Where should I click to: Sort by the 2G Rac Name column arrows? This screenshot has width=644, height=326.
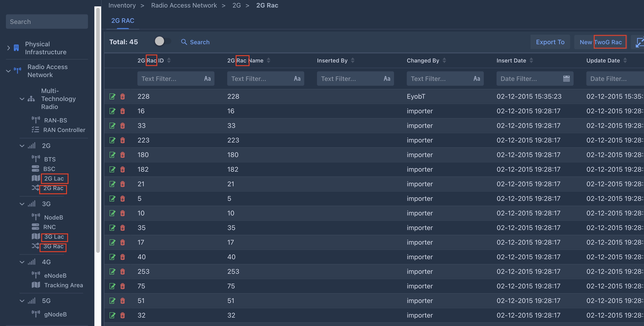[x=268, y=60]
